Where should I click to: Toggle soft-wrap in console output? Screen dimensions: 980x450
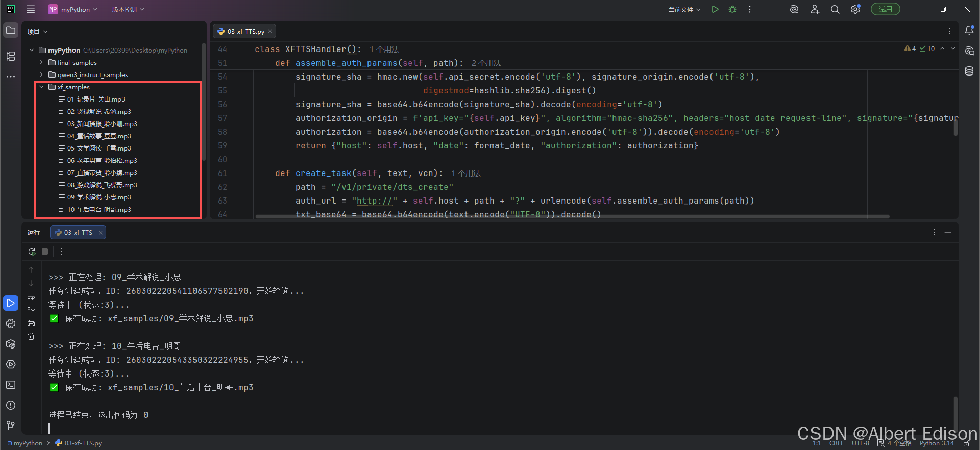point(31,296)
